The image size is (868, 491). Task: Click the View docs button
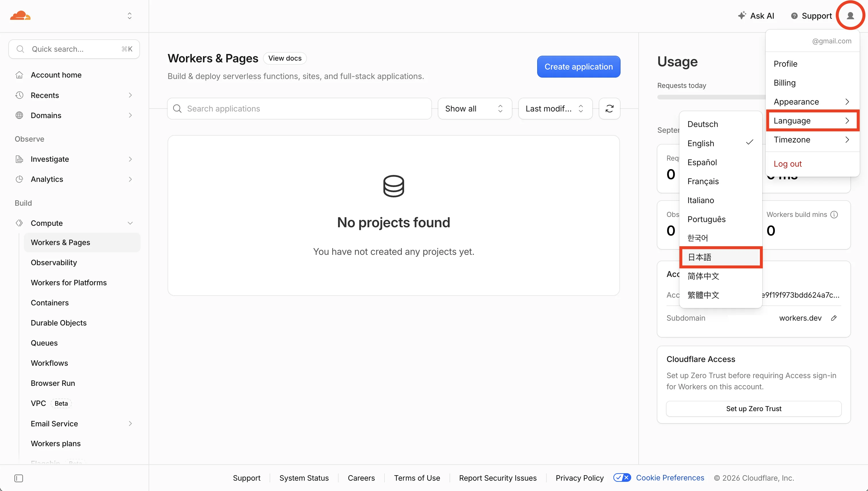pos(285,58)
